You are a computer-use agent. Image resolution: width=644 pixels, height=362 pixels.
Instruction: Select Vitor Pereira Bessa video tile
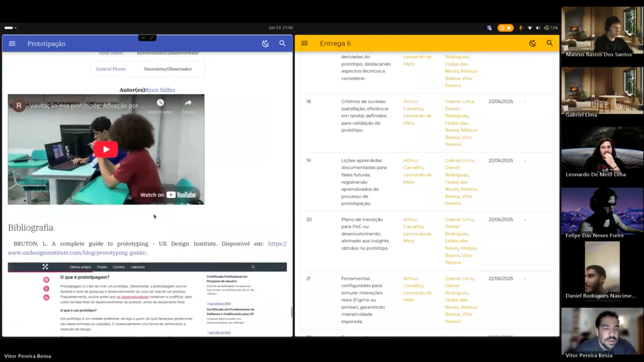tap(602, 334)
